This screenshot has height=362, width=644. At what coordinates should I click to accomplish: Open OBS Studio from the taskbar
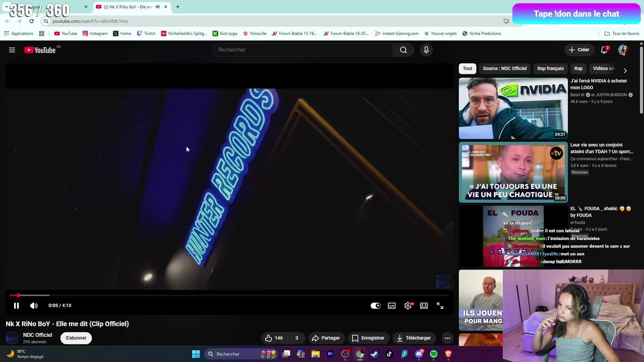(345, 354)
